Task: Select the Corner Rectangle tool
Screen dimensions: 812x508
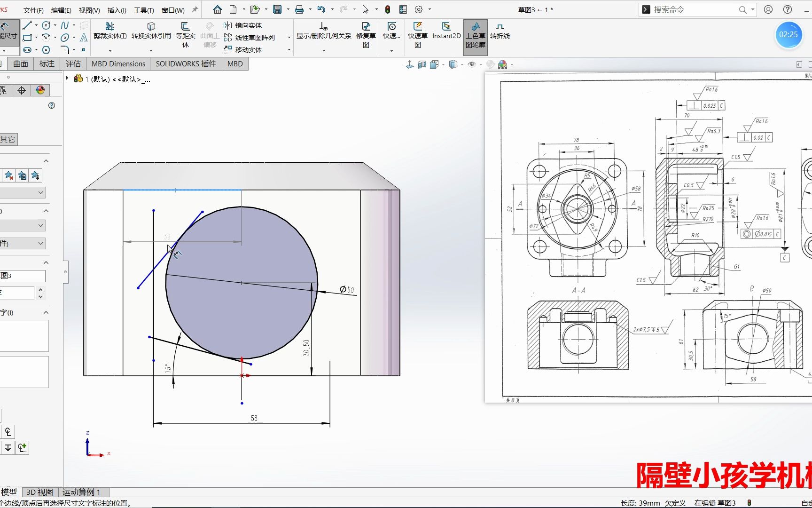Action: (x=27, y=38)
